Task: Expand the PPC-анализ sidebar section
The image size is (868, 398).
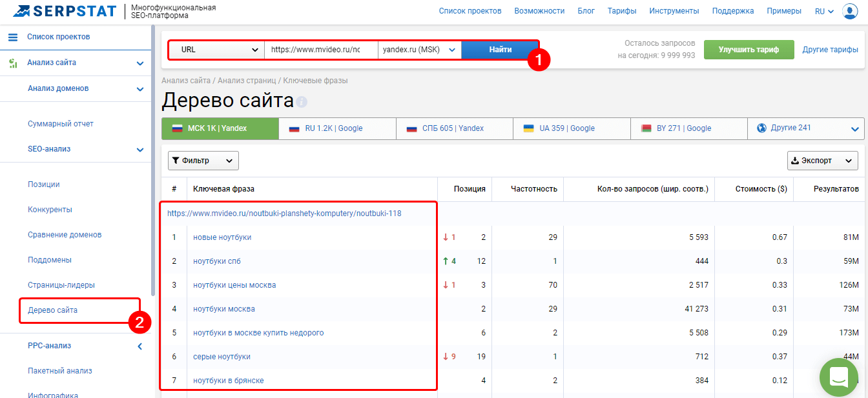Action: click(139, 346)
